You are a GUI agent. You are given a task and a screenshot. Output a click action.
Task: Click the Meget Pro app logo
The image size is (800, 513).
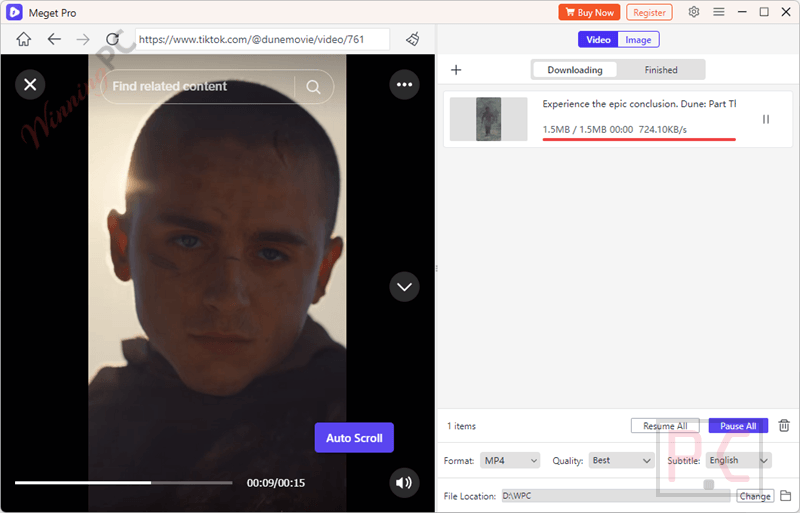pyautogui.click(x=14, y=12)
